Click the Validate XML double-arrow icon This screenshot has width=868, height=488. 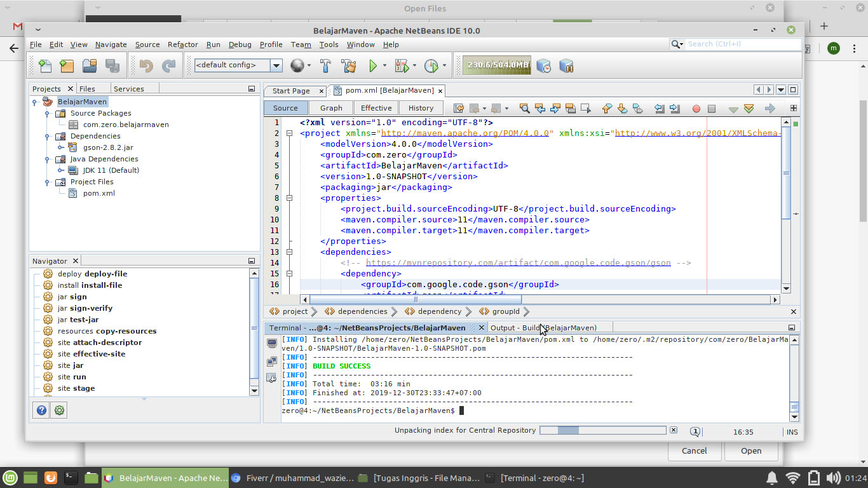tap(749, 109)
